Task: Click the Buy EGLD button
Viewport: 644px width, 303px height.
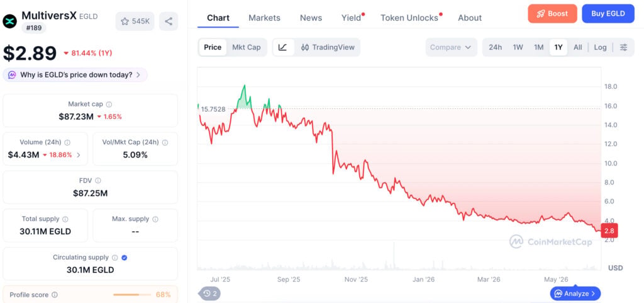Action: [608, 14]
